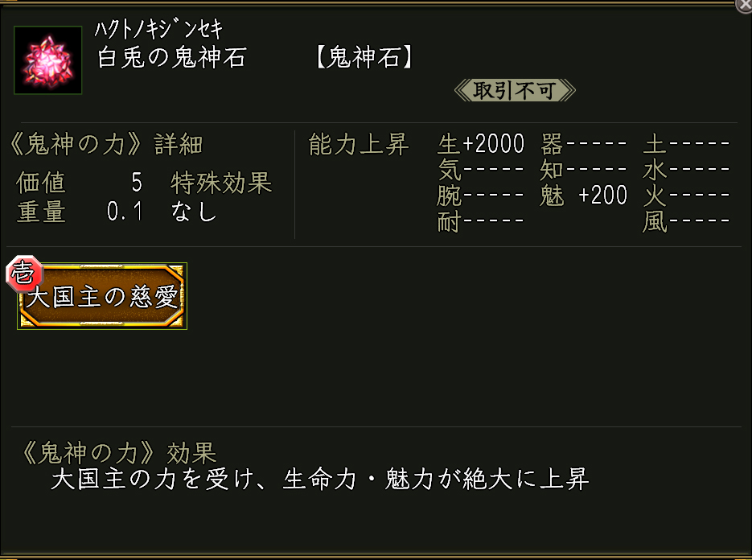Click the 重量 weight row
752x560 pixels.
(79, 212)
